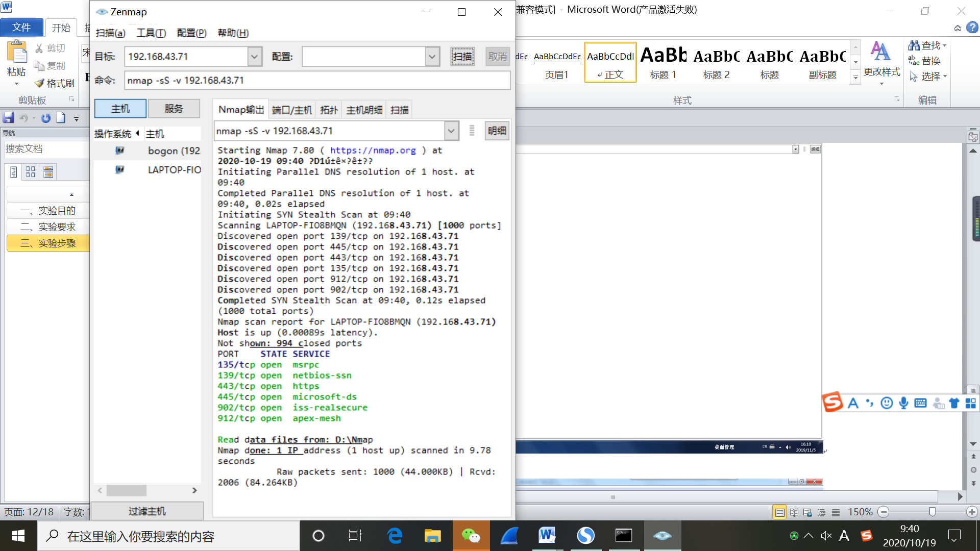Toggle the Services view button
Viewport: 980px width, 551px height.
click(x=174, y=109)
